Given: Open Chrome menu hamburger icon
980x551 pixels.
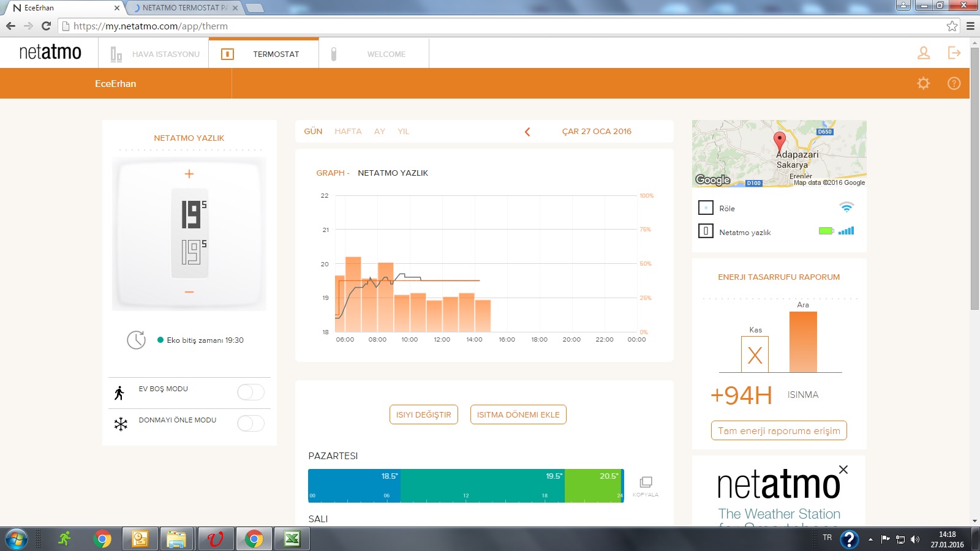Looking at the screenshot, I should (x=970, y=26).
